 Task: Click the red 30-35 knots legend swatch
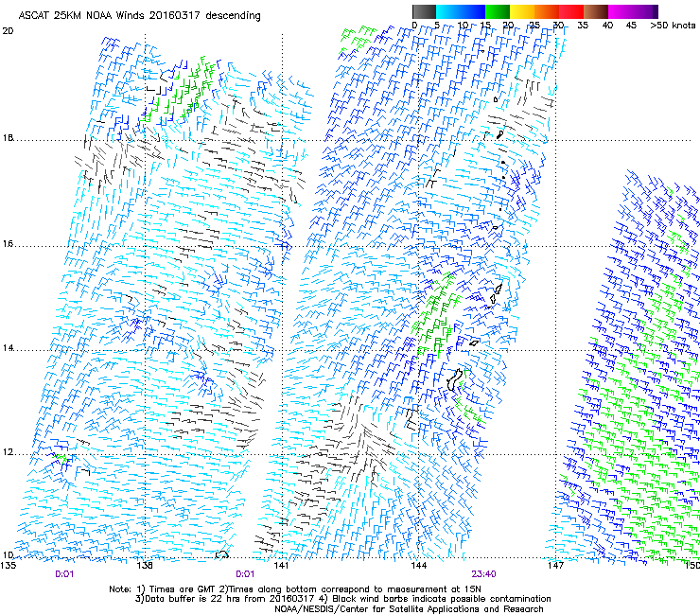571,11
